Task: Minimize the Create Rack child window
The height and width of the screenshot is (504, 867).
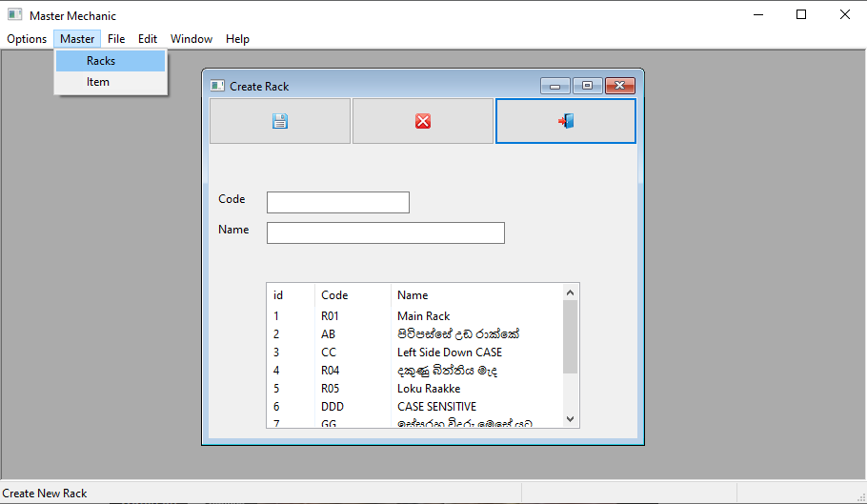Action: pos(555,86)
